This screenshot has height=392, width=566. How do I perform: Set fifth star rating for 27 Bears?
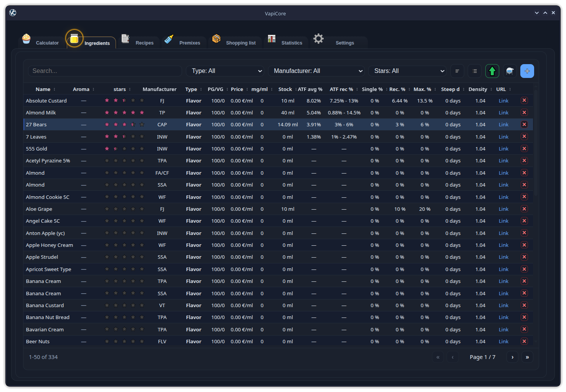pyautogui.click(x=142, y=124)
